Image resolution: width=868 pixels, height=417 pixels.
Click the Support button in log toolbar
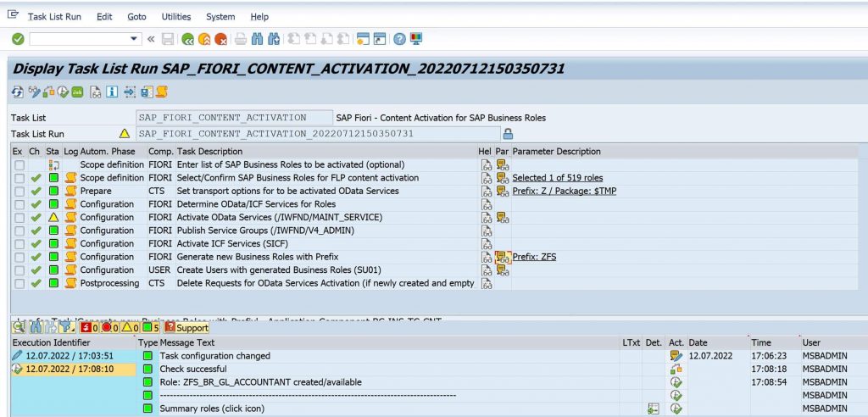(186, 328)
